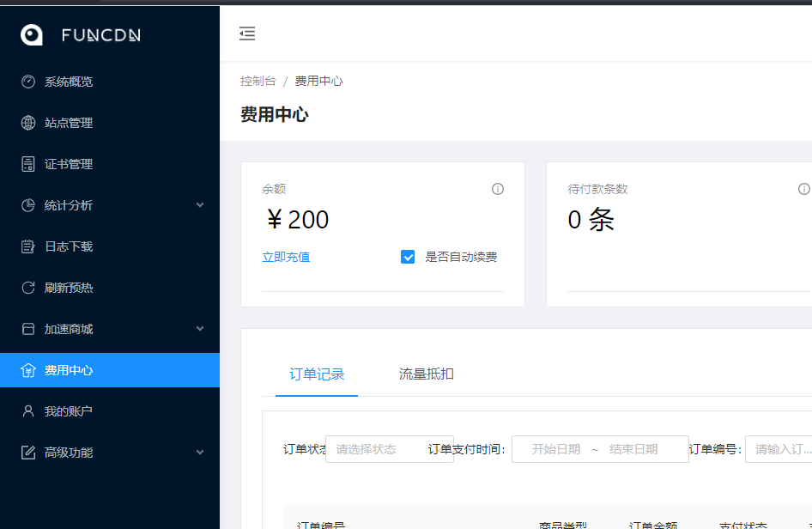Click the 证书管理 certificate icon

(x=28, y=164)
